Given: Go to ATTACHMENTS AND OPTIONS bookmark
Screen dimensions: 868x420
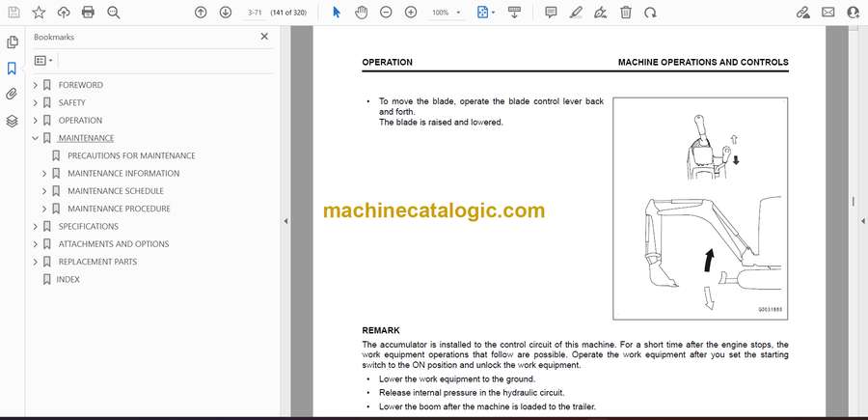Looking at the screenshot, I should tap(114, 244).
